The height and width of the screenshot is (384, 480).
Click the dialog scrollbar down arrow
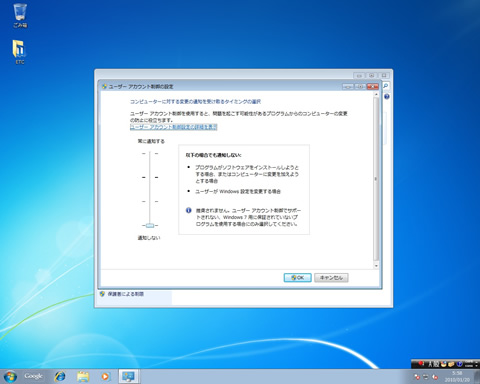(x=376, y=266)
